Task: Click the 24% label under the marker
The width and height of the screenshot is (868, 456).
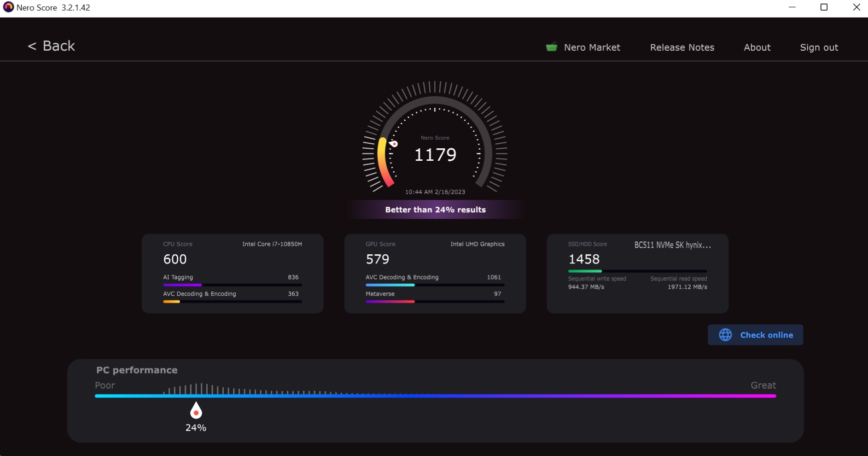Action: [x=196, y=428]
